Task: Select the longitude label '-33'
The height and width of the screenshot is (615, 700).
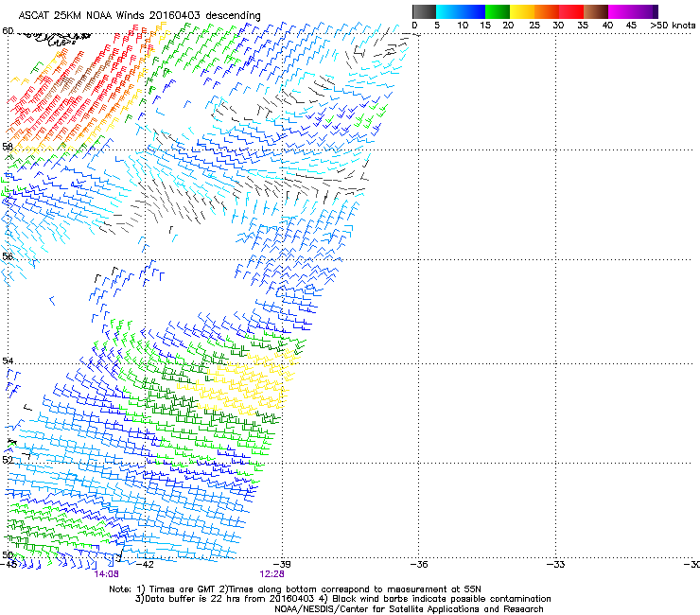Action: 555,564
